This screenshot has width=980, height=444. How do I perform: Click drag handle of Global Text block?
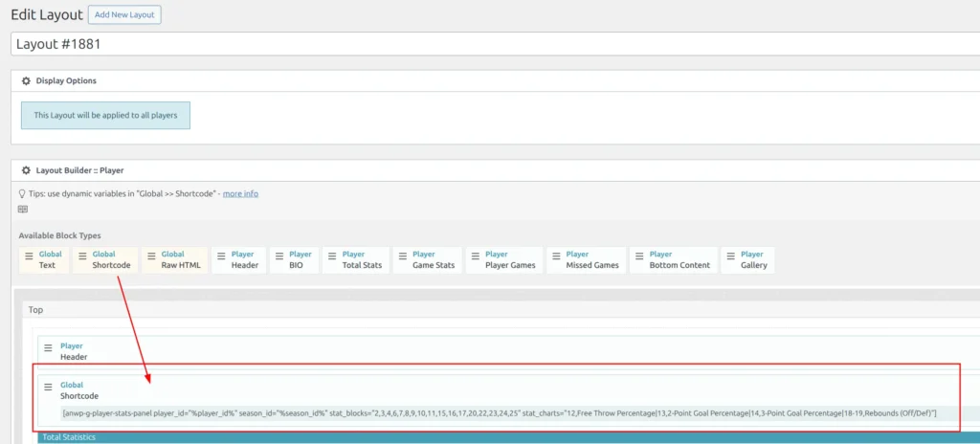29,256
